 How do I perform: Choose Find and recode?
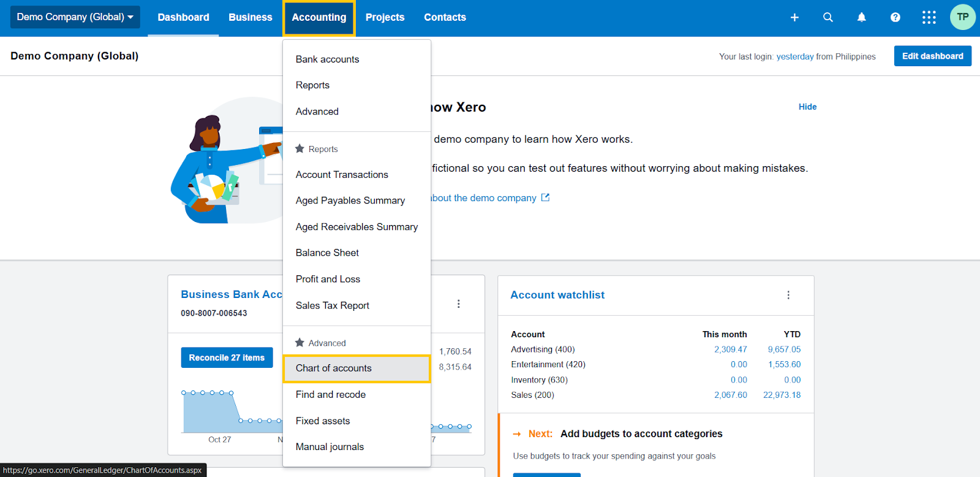pyautogui.click(x=356, y=395)
